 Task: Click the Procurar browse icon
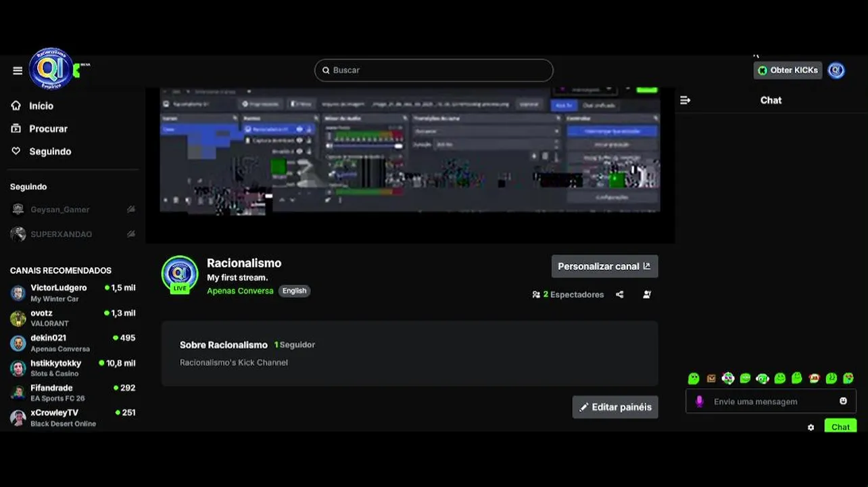(16, 128)
